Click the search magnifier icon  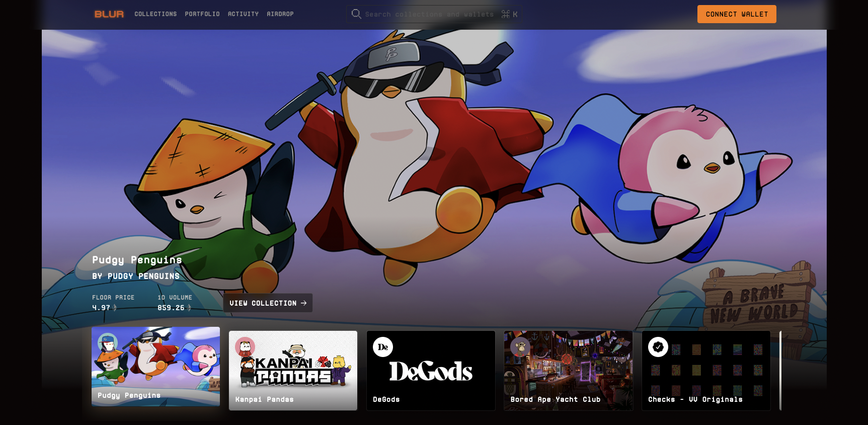[356, 14]
